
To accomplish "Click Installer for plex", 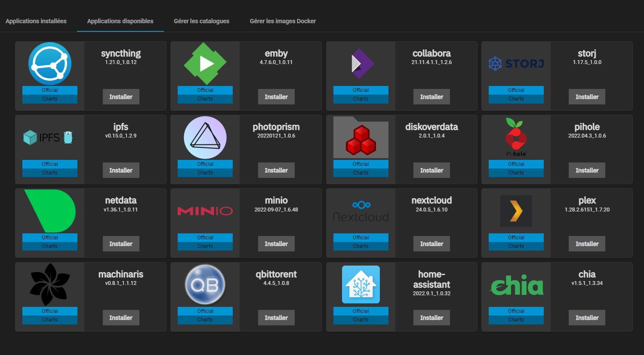I will (587, 244).
